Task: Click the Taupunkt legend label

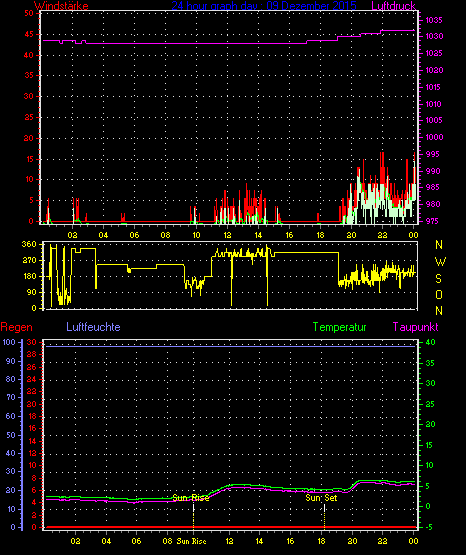Action: [x=415, y=327]
